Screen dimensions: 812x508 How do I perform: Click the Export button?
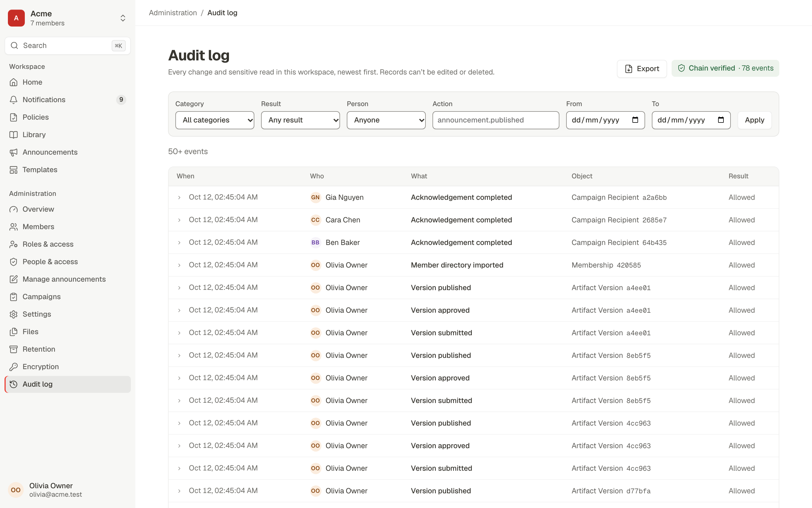[641, 69]
